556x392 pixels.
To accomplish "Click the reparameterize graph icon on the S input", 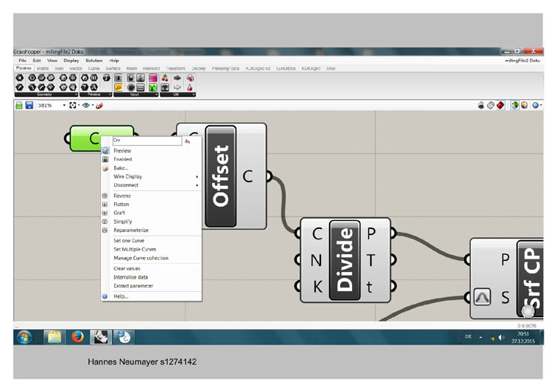I will pyautogui.click(x=483, y=297).
